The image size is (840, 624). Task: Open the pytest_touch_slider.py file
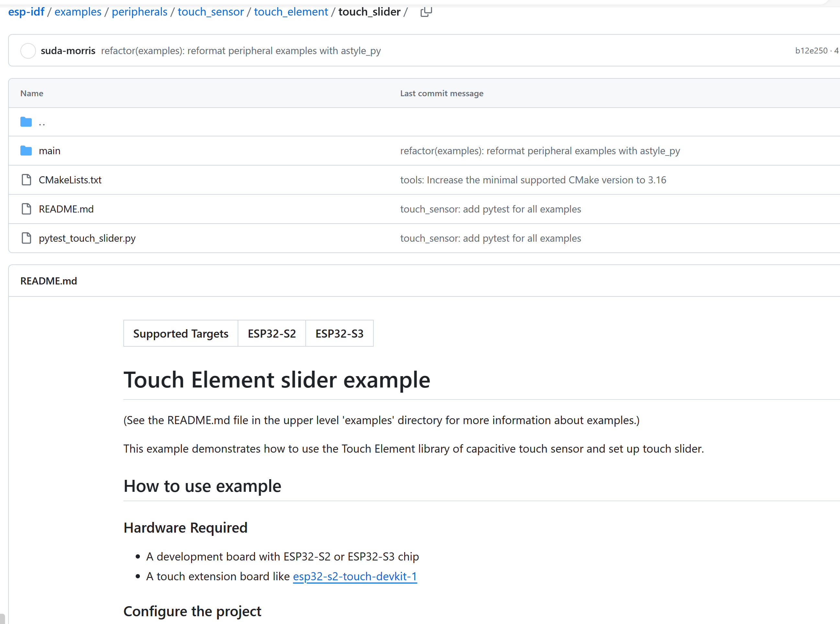click(x=87, y=238)
